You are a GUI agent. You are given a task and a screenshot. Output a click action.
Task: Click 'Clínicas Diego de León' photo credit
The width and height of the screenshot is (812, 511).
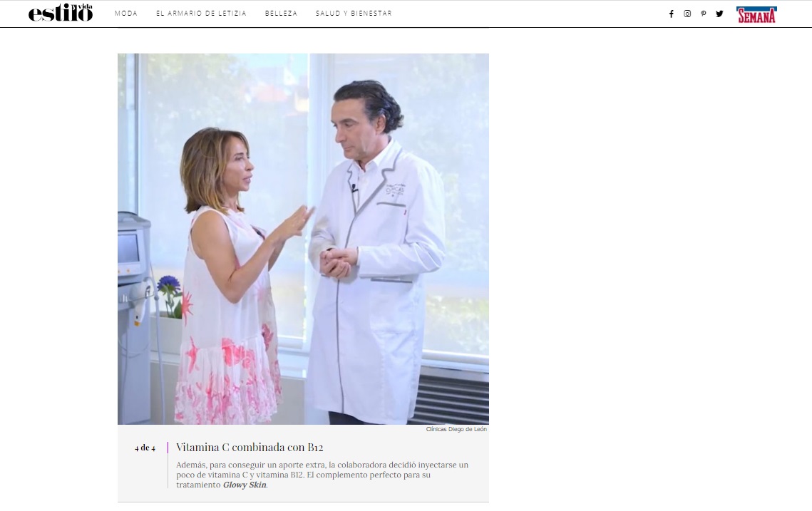coord(456,429)
